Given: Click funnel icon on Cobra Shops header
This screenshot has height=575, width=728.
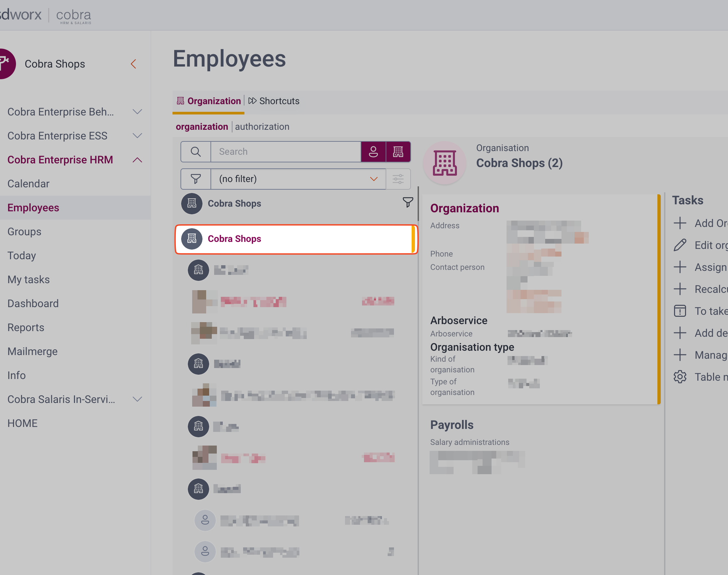Looking at the screenshot, I should tap(408, 202).
